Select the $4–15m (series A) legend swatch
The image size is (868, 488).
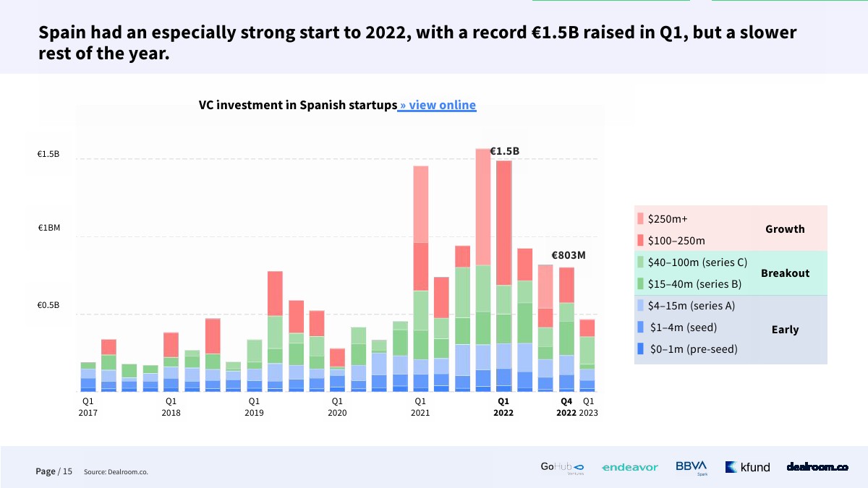point(640,306)
